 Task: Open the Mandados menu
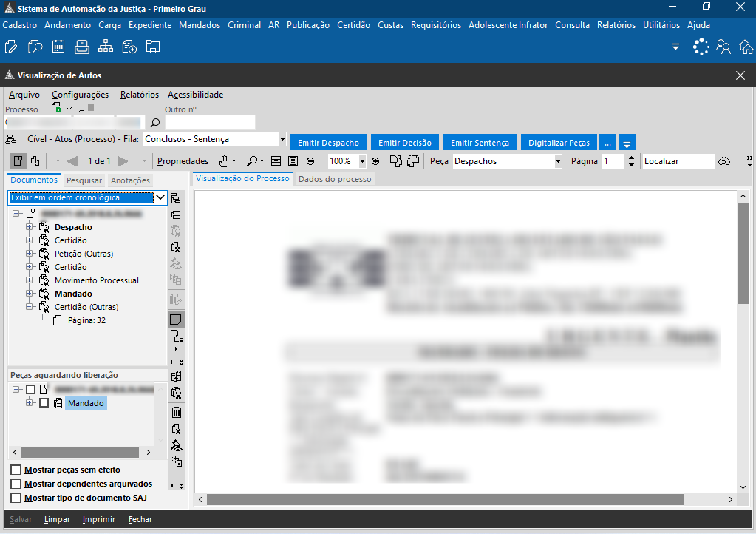[200, 25]
